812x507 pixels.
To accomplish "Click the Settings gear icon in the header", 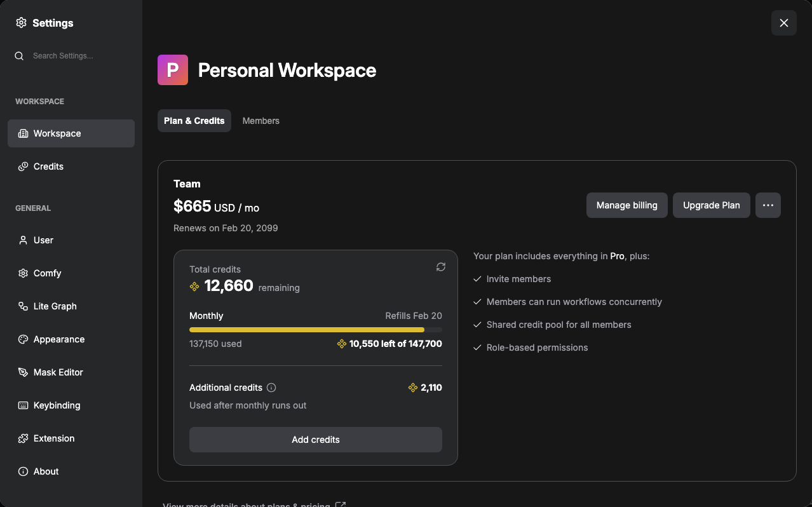I will pos(21,23).
